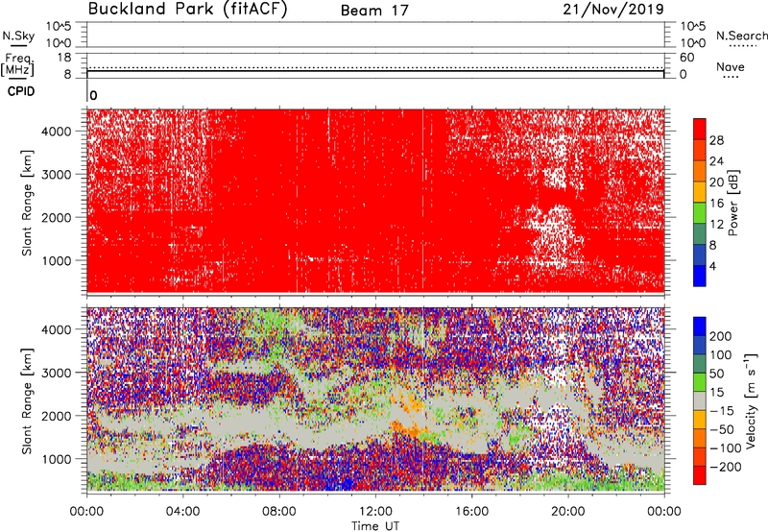Screen dimensions: 768x532
Task: Click the 16:00 time tick label
Action: coord(471,512)
